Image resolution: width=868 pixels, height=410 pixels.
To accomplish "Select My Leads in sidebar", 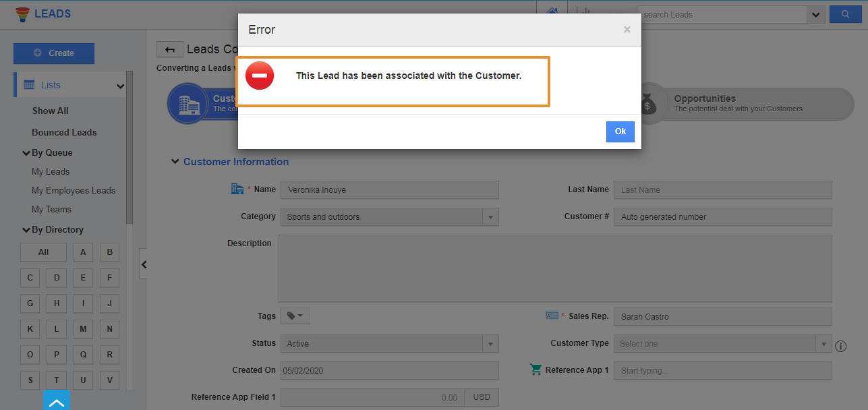I will [x=51, y=172].
